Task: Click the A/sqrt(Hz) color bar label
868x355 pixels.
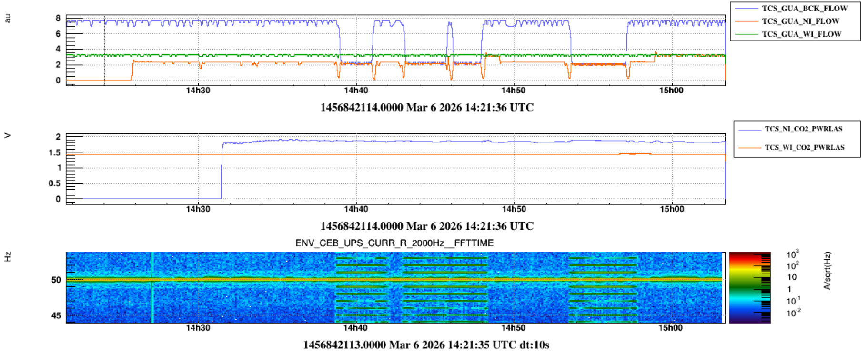Action: [828, 271]
